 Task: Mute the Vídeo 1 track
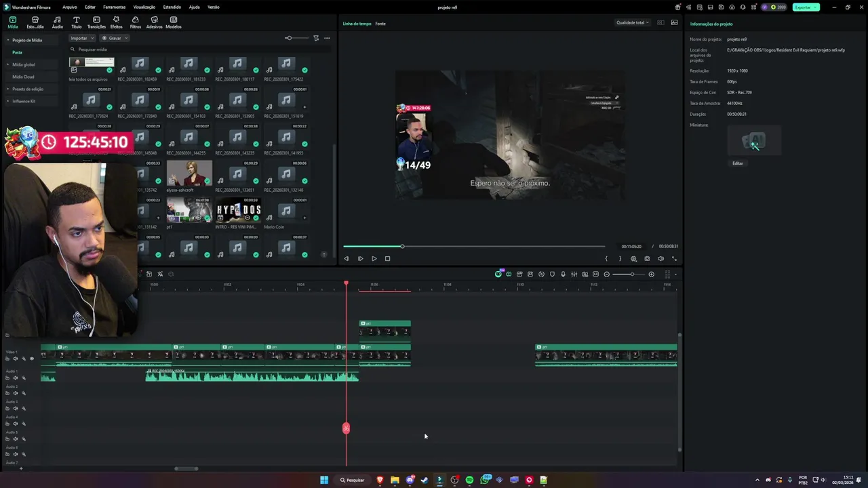coord(15,359)
